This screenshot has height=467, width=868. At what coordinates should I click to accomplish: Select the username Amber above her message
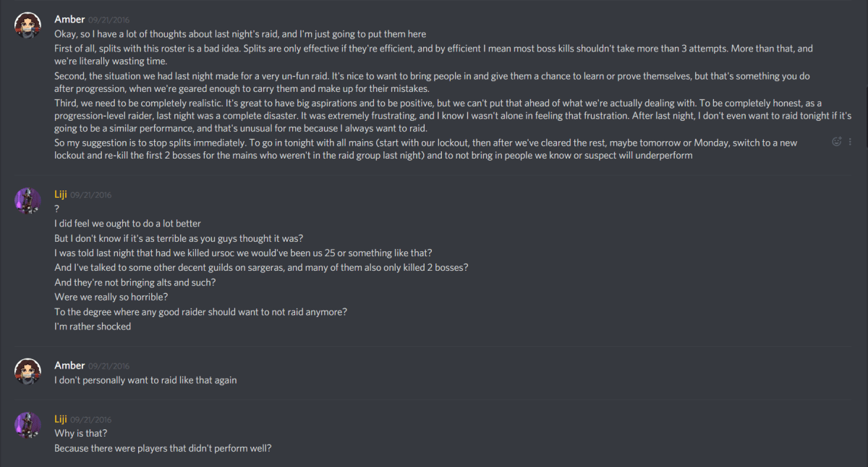69,19
